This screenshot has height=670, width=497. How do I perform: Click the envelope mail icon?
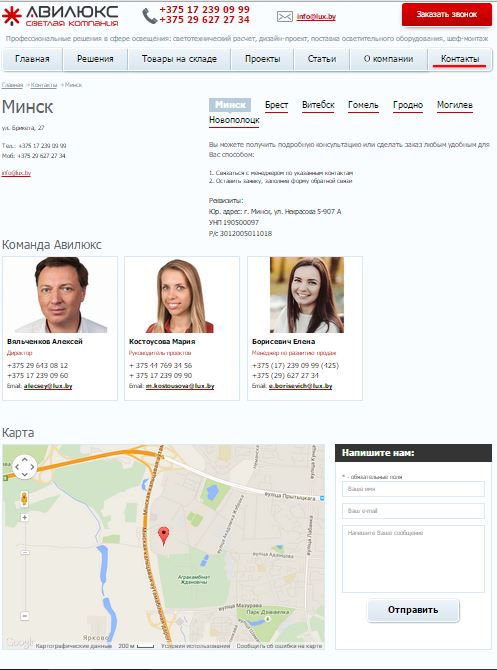pos(285,17)
